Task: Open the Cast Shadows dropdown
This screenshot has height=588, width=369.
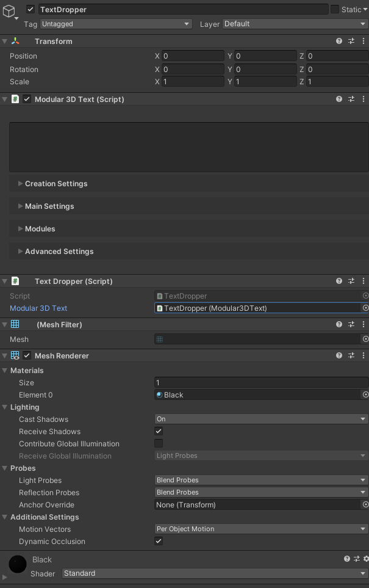Action: pos(261,419)
